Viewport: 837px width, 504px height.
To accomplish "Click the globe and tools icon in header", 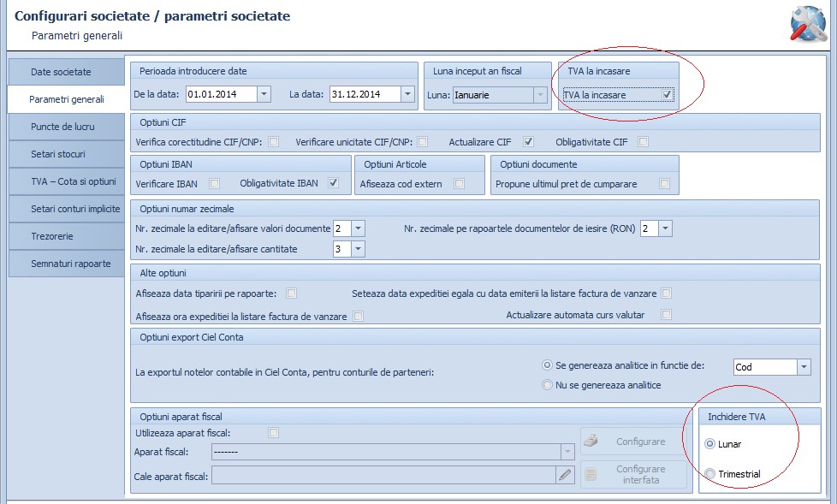I will coord(808,25).
